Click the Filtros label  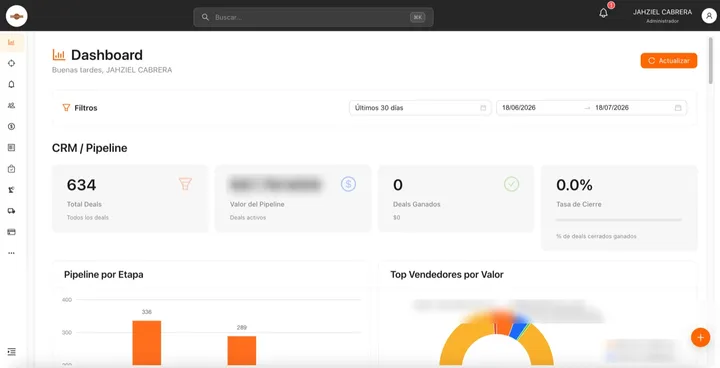coord(86,108)
